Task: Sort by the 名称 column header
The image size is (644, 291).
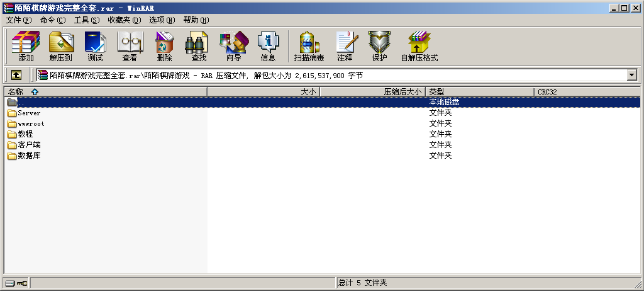Action: [x=16, y=92]
